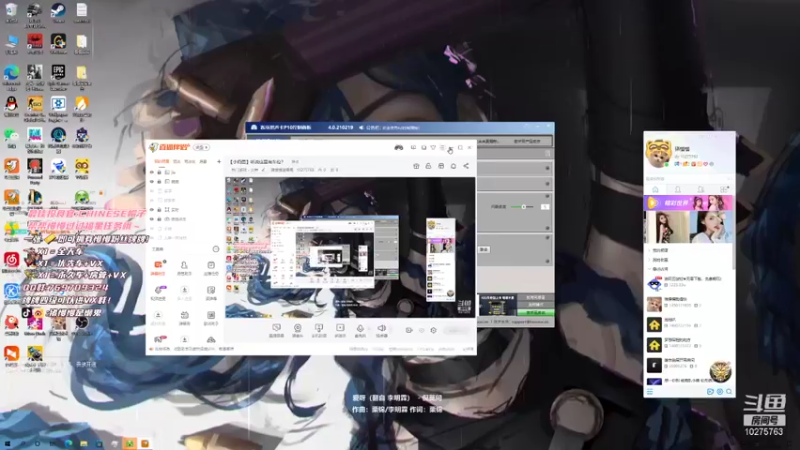Open the grid apps tab in friend panel
Image resolution: width=800 pixels, height=450 pixels.
pos(723,189)
